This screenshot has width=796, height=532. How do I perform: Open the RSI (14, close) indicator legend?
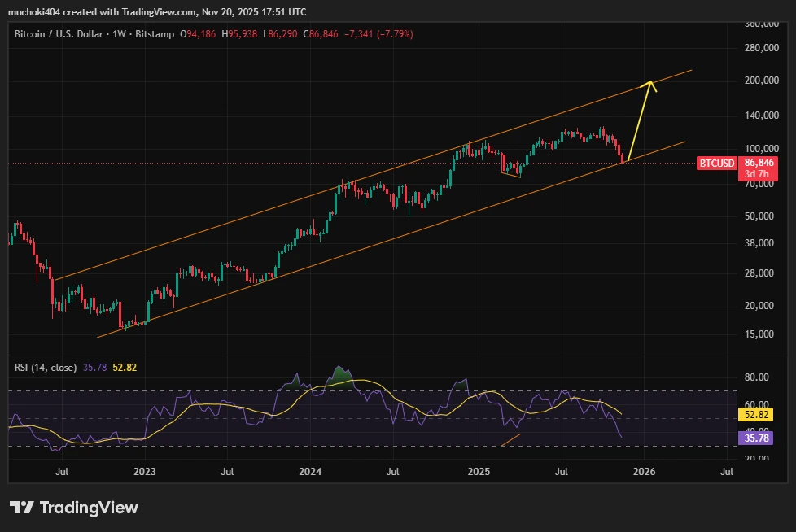pyautogui.click(x=45, y=368)
